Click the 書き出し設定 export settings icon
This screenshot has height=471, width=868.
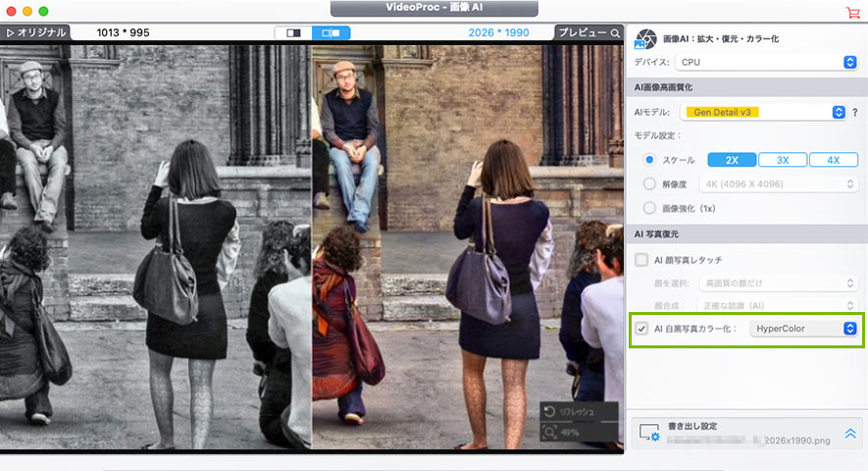click(648, 433)
